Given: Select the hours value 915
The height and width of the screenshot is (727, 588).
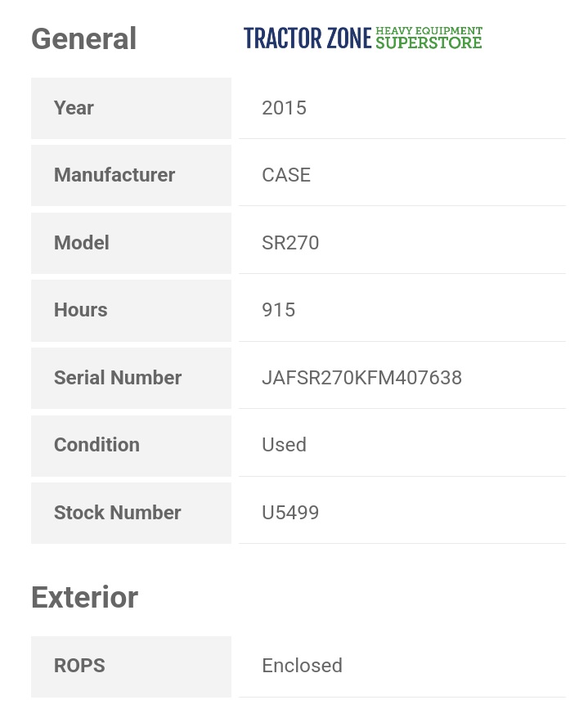Looking at the screenshot, I should (279, 310).
